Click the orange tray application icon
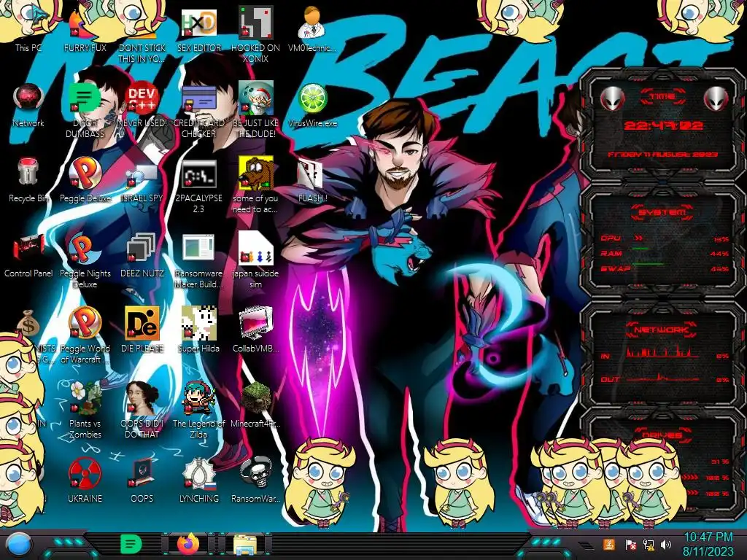This screenshot has width=747, height=560. (x=609, y=544)
